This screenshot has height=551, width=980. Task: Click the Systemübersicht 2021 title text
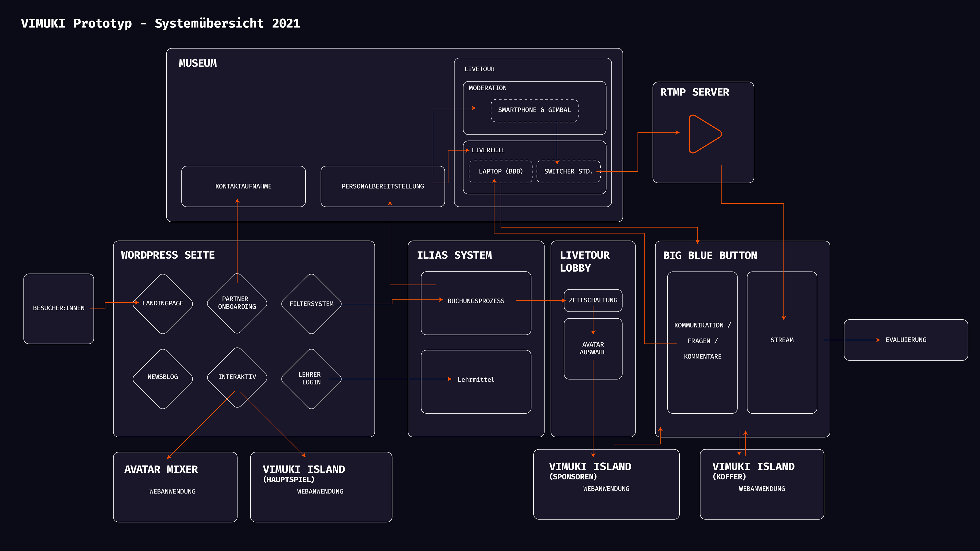tap(227, 24)
